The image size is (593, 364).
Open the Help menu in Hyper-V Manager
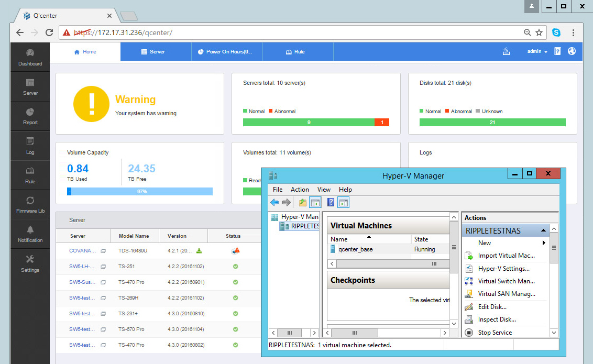345,190
